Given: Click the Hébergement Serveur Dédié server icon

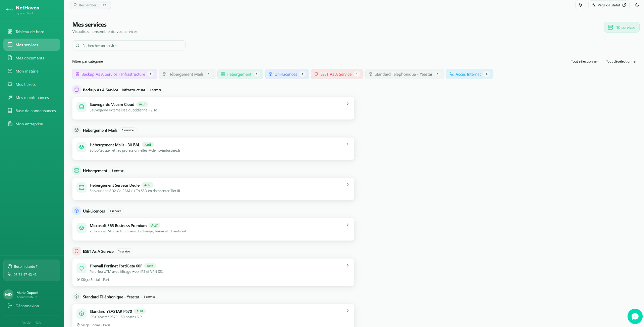Looking at the screenshot, I should (x=82, y=187).
